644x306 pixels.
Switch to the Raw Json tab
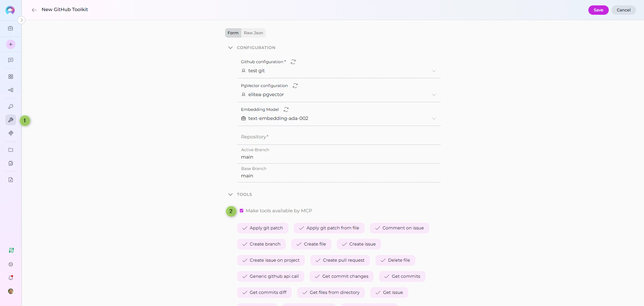coord(253,33)
